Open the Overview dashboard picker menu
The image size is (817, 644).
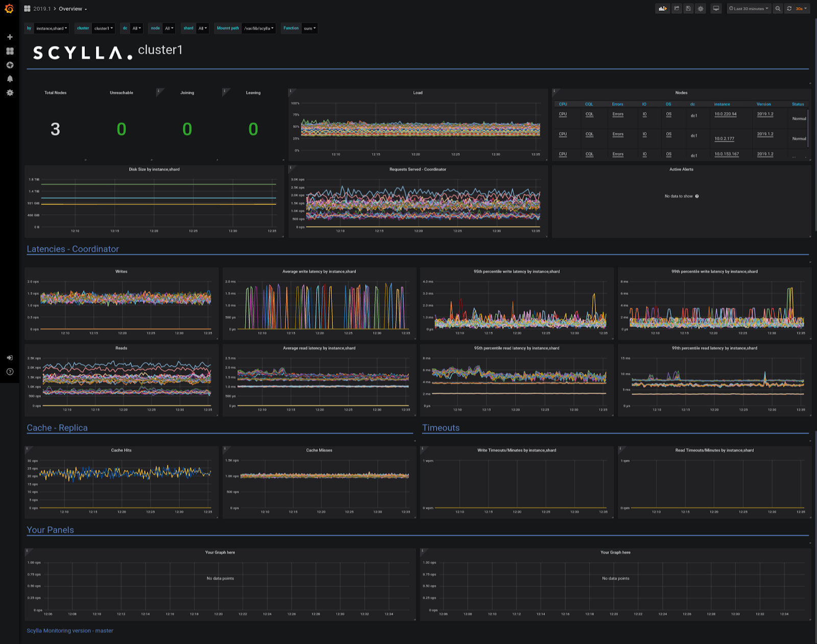(73, 9)
